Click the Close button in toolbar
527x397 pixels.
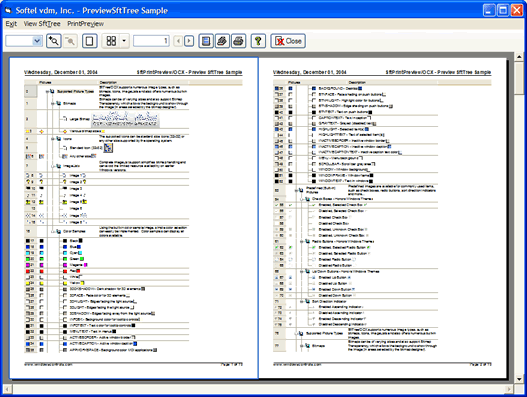288,41
